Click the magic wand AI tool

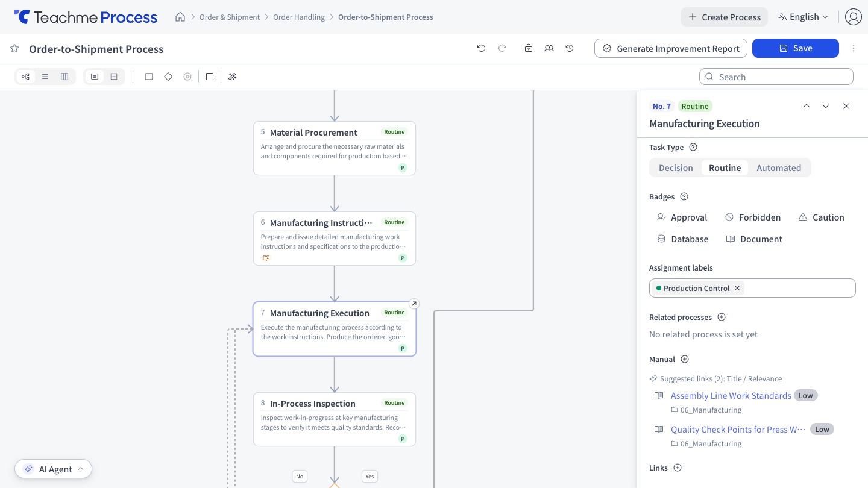[x=233, y=77]
